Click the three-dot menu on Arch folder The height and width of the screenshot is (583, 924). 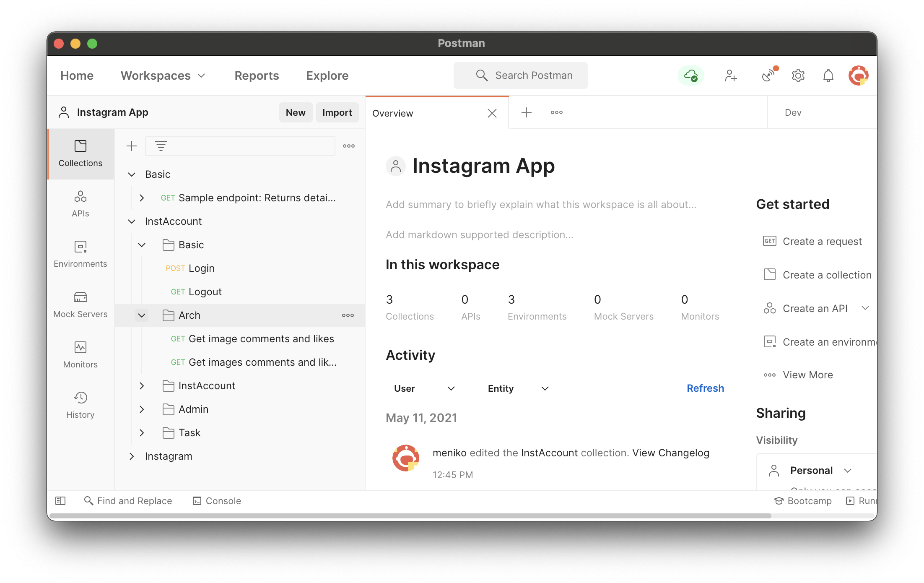pyautogui.click(x=348, y=315)
